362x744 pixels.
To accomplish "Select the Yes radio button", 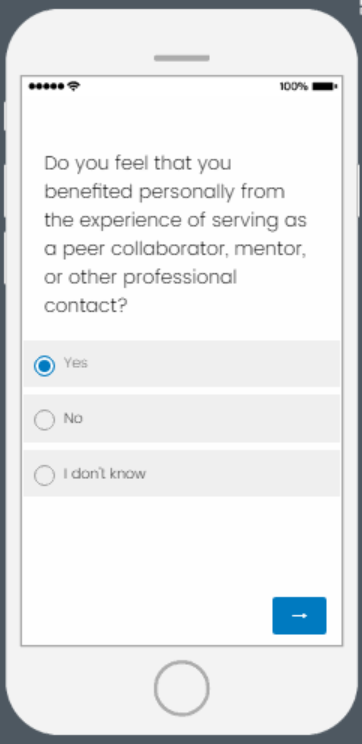I will 45,365.
